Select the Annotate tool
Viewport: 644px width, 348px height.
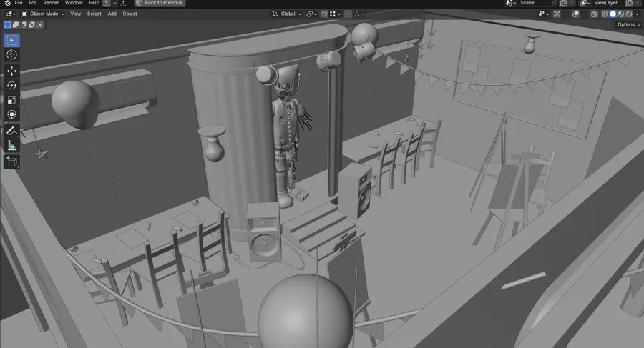[x=11, y=131]
